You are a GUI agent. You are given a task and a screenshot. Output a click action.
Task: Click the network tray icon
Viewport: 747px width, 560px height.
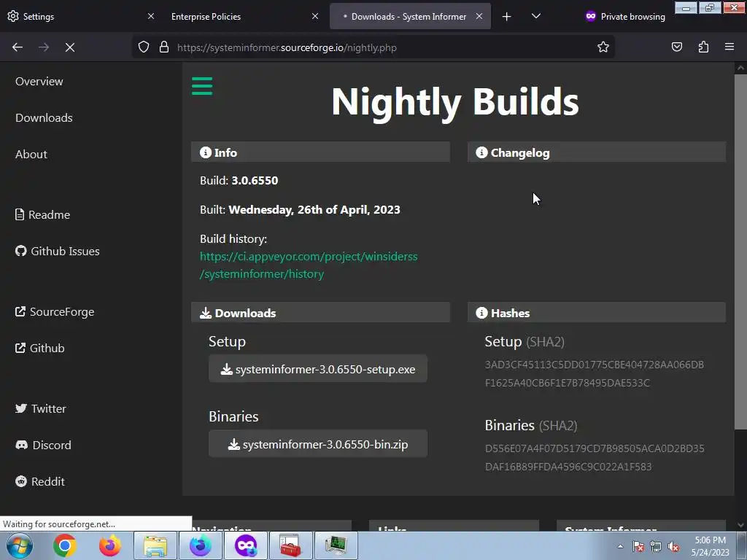[656, 546]
